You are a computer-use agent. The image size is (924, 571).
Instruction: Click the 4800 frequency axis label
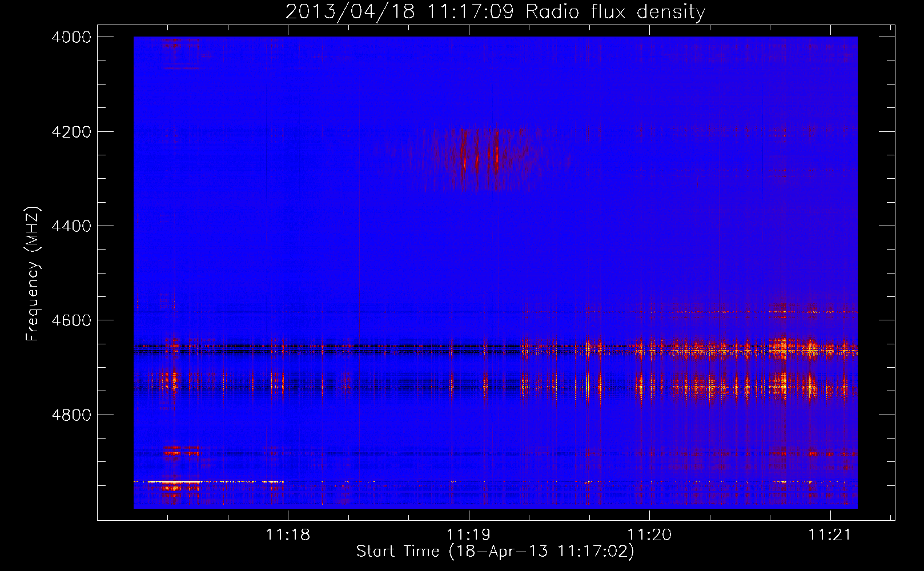[x=71, y=415]
